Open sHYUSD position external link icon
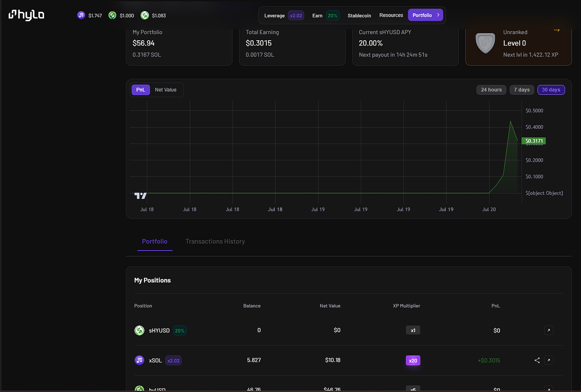This screenshot has height=392, width=581. pyautogui.click(x=549, y=330)
